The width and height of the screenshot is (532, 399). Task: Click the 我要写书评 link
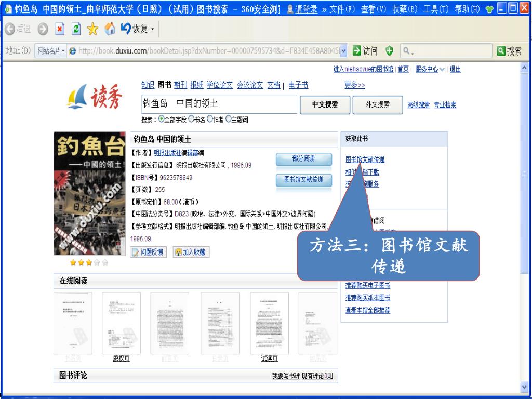286,376
